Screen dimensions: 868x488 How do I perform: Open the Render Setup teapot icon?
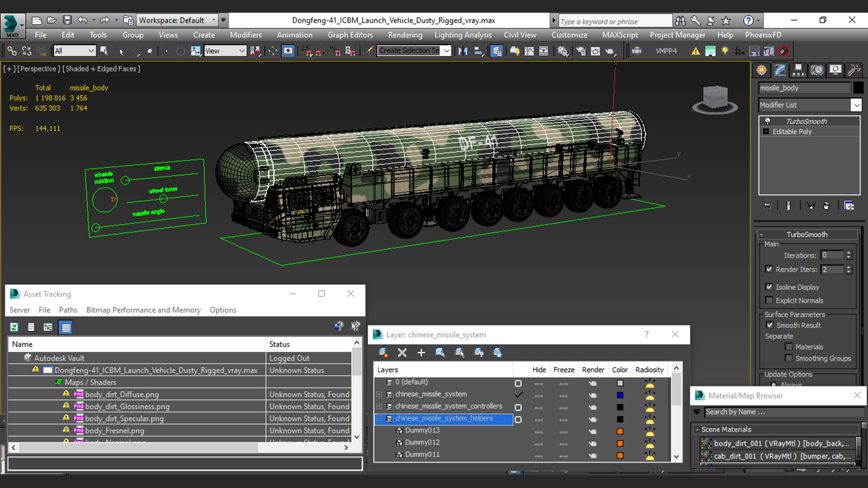pyautogui.click(x=581, y=51)
